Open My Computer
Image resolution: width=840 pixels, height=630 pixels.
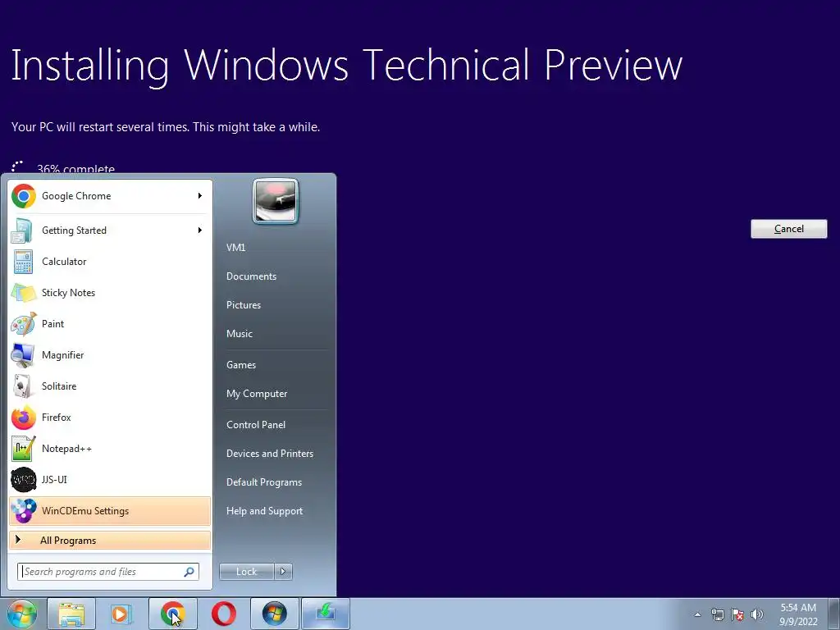coord(257,394)
